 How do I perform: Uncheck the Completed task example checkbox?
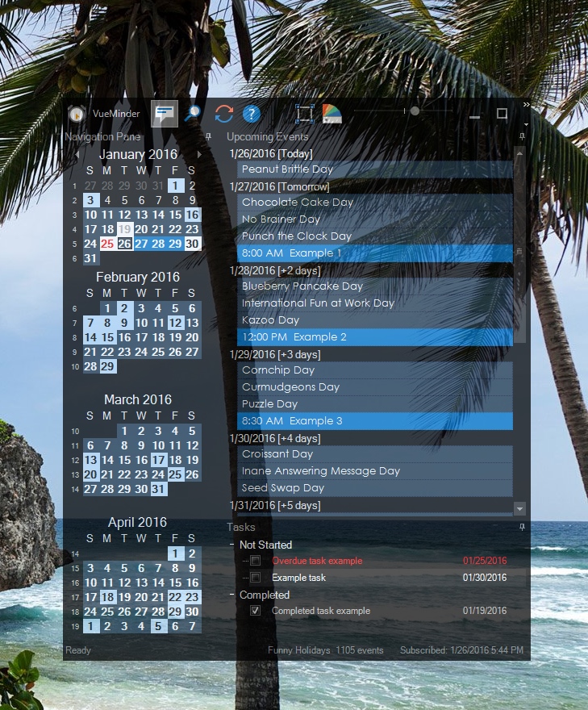pos(256,611)
